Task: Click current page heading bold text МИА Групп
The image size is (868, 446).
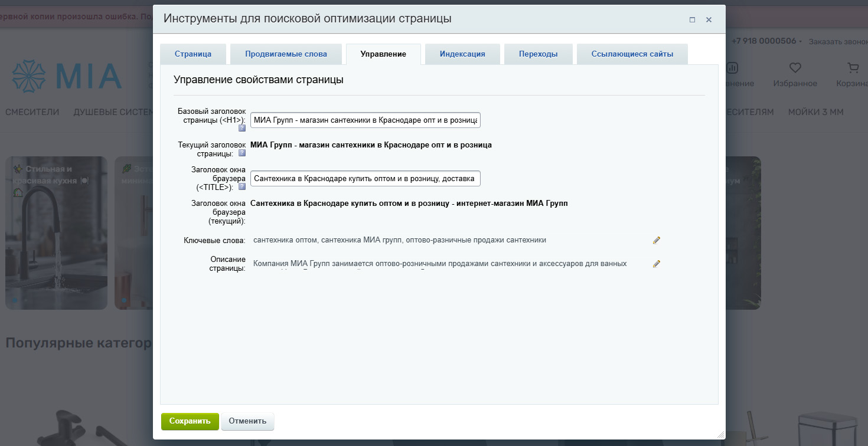Action: (371, 145)
